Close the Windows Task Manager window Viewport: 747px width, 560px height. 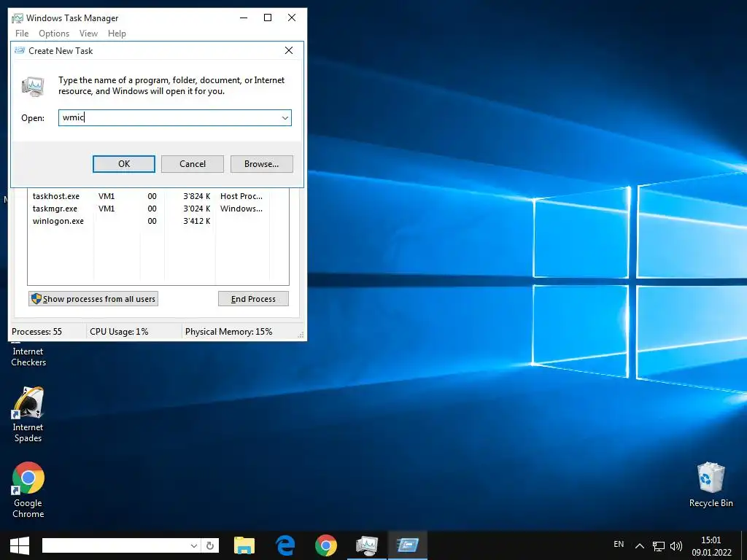pos(292,17)
